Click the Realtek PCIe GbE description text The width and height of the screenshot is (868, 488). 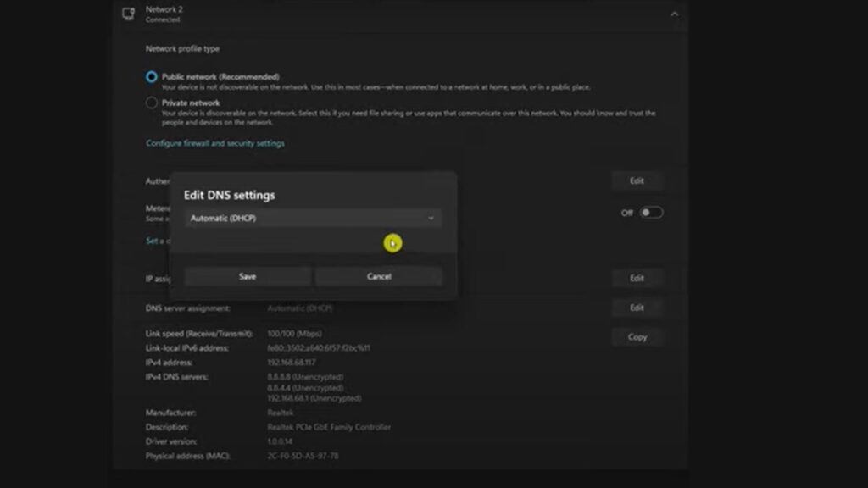[x=329, y=427]
